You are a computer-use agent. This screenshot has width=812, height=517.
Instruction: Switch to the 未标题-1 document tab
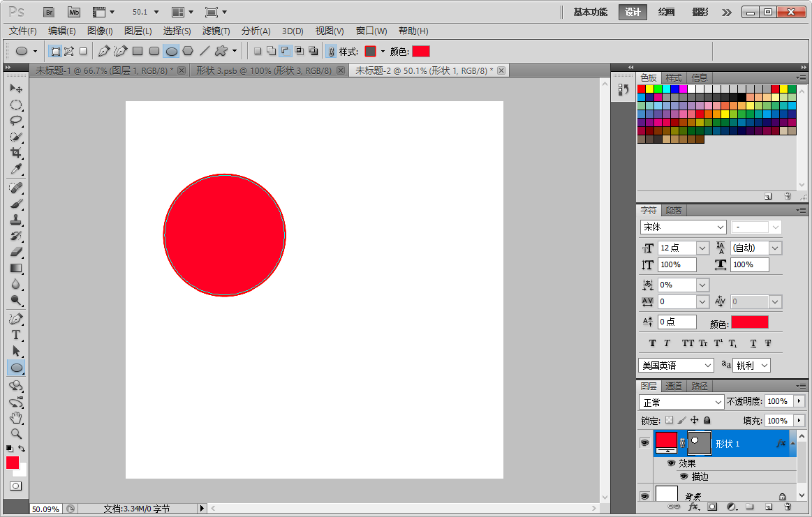(104, 70)
